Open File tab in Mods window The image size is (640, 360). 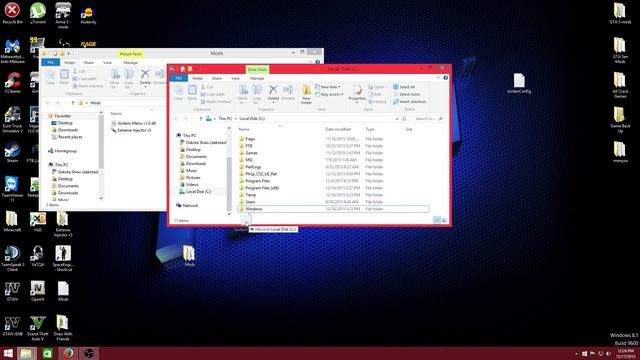51,62
